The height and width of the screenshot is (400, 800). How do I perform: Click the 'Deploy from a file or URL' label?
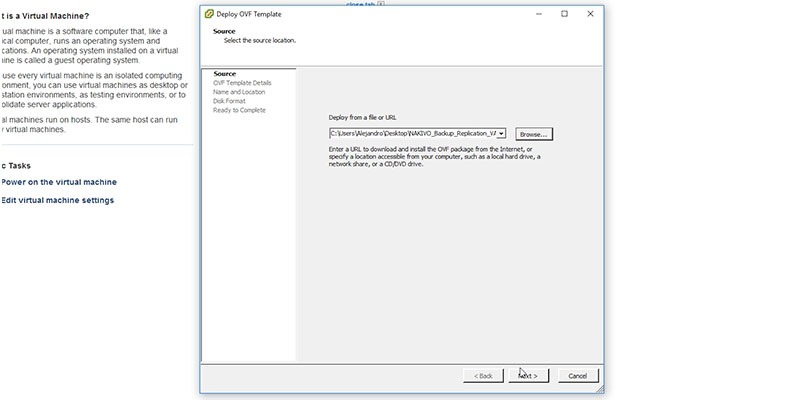click(362, 117)
